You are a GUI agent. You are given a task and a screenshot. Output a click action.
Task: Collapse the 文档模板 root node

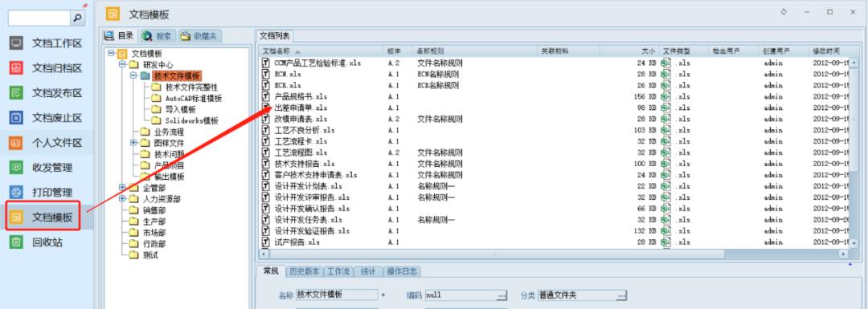tap(111, 54)
